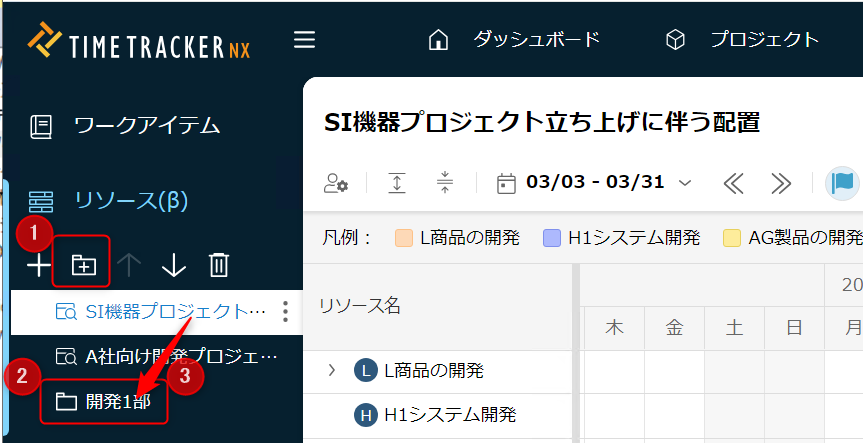Click the collapse all rows icon
The height and width of the screenshot is (443, 863).
[445, 183]
